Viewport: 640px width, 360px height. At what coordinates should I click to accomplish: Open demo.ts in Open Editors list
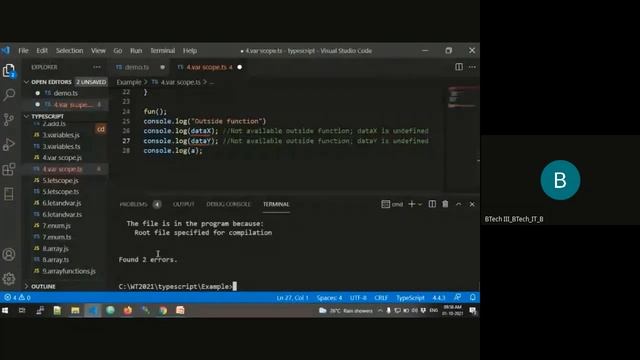[x=66, y=93]
